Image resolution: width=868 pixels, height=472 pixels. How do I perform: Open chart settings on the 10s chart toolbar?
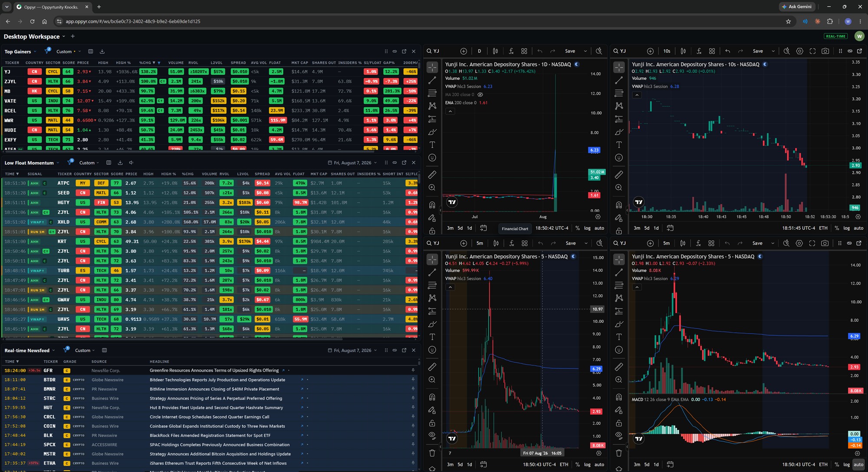[x=799, y=51]
